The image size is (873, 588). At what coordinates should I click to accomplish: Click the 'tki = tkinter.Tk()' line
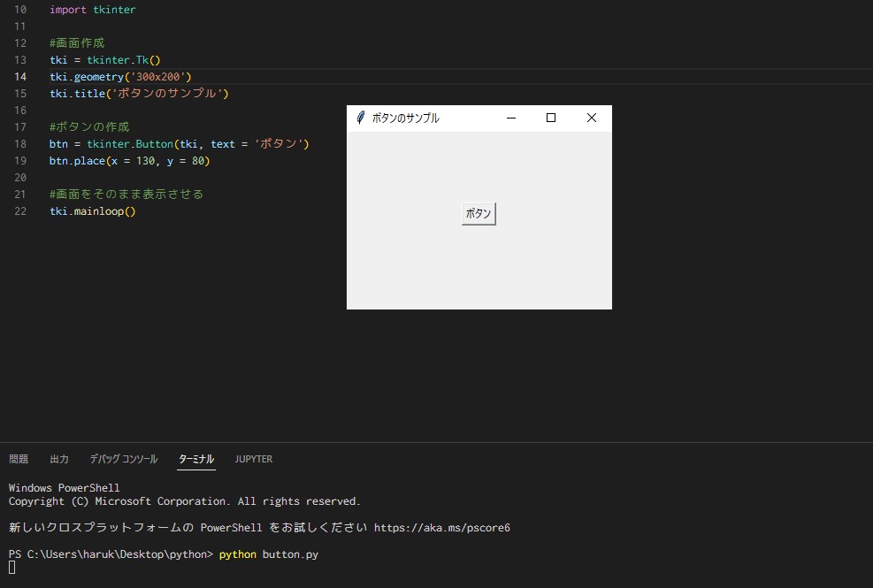coord(104,59)
